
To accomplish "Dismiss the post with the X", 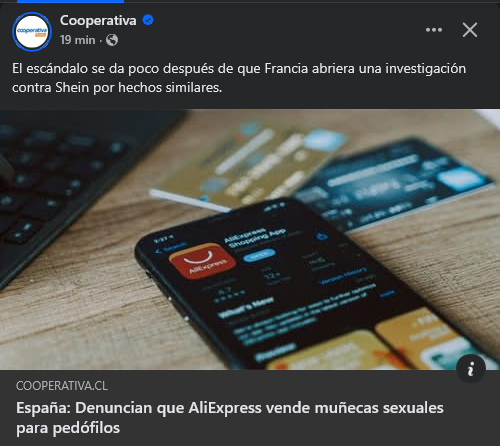I will click(470, 30).
